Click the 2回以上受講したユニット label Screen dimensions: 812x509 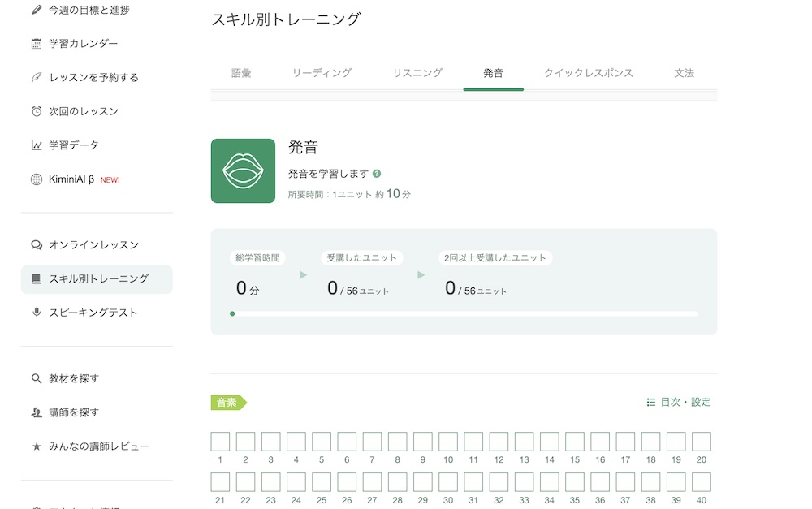click(495, 258)
